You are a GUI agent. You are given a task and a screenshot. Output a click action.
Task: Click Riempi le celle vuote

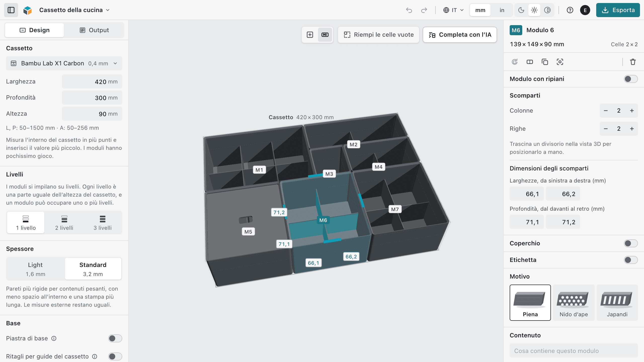[379, 35]
